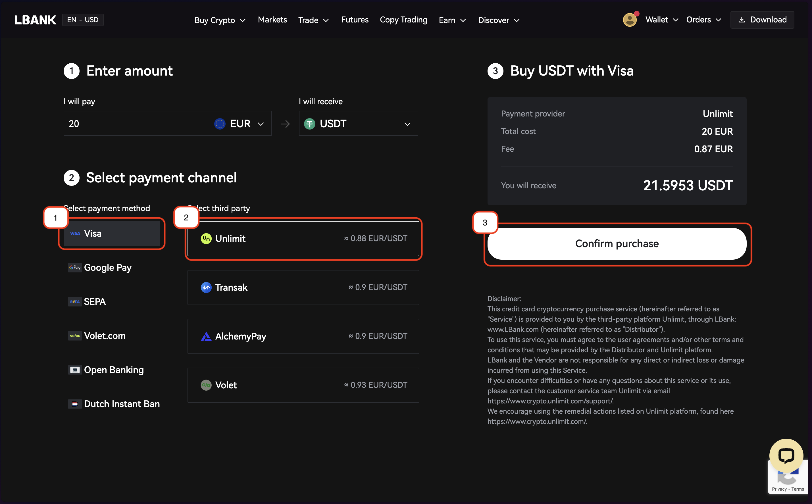The image size is (812, 504).
Task: Click the Visa card logo icon
Action: (x=75, y=233)
